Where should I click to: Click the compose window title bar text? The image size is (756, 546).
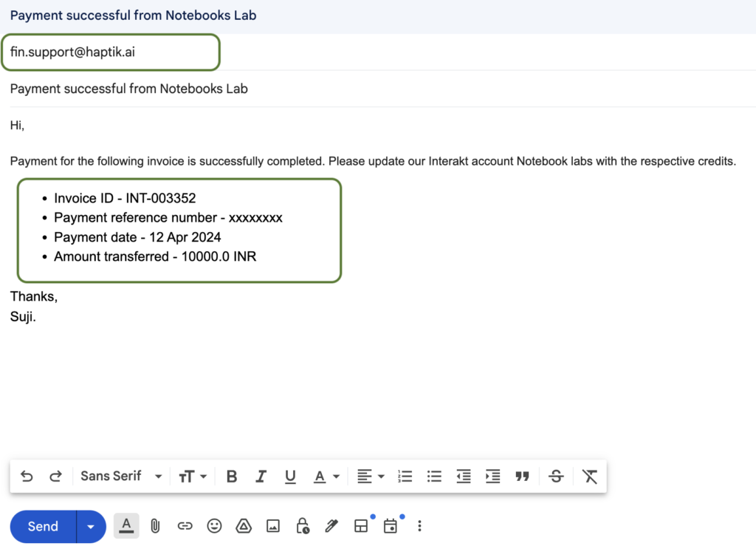(x=133, y=16)
